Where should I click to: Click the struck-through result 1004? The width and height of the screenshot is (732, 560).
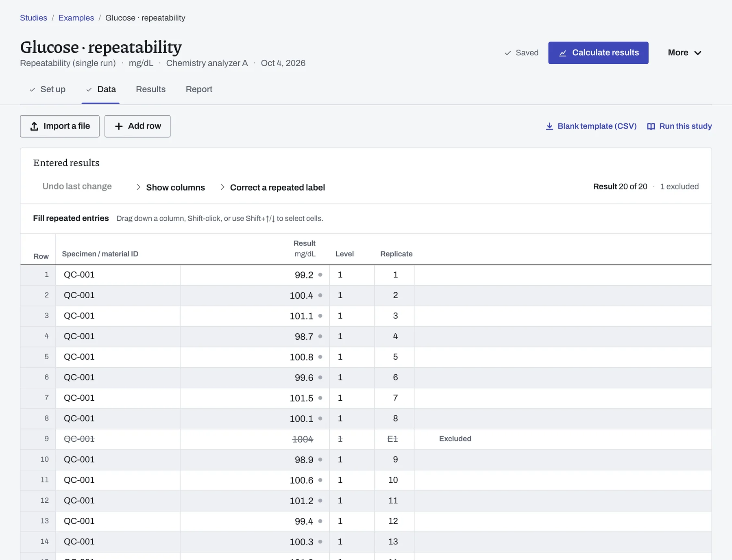point(303,439)
